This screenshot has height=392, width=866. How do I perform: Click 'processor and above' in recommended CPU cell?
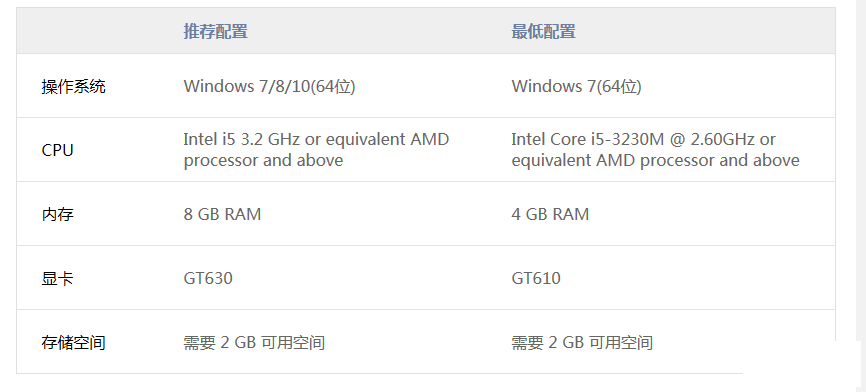[x=263, y=161]
